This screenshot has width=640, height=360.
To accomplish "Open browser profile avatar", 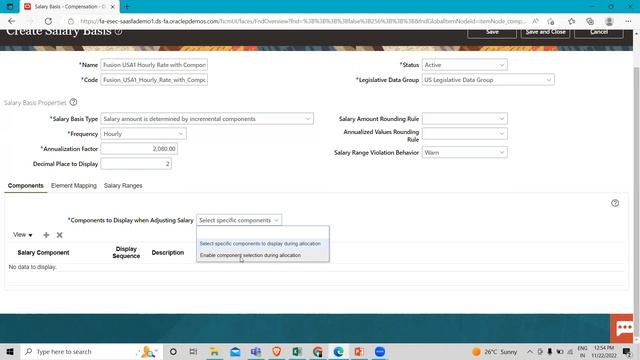I will tap(609, 21).
